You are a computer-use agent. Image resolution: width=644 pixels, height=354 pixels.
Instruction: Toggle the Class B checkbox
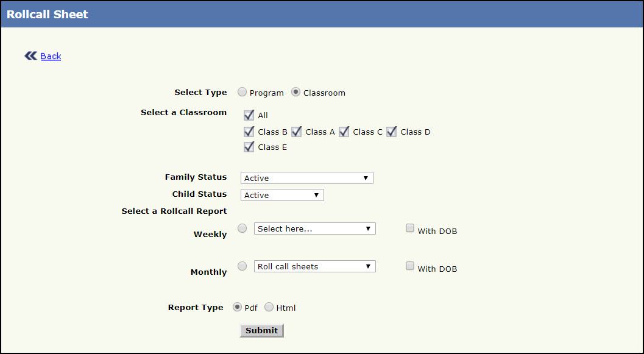click(x=249, y=132)
